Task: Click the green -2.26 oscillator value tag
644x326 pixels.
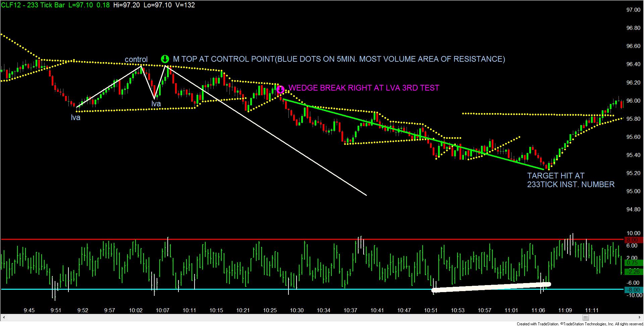Action: click(x=633, y=271)
